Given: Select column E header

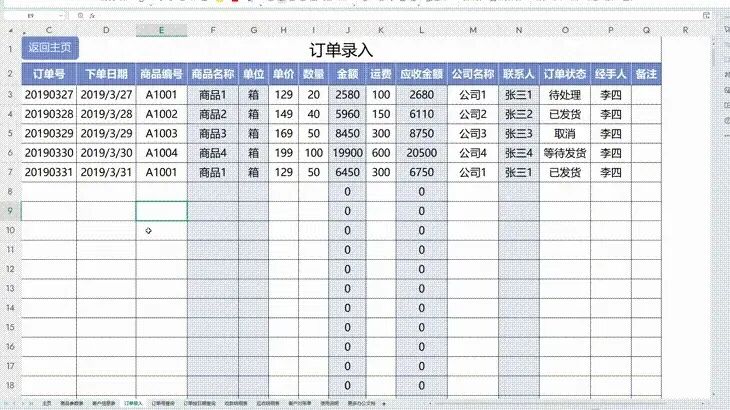Looking at the screenshot, I should (x=161, y=30).
